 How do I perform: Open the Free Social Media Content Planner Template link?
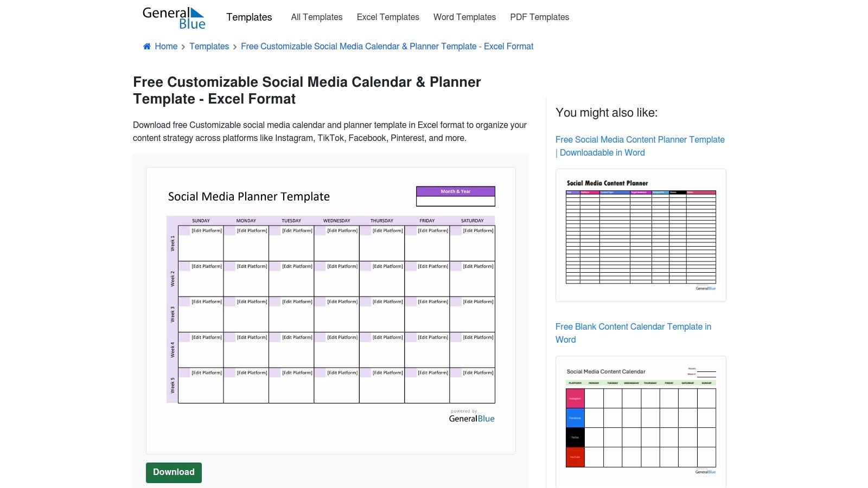[x=640, y=146]
